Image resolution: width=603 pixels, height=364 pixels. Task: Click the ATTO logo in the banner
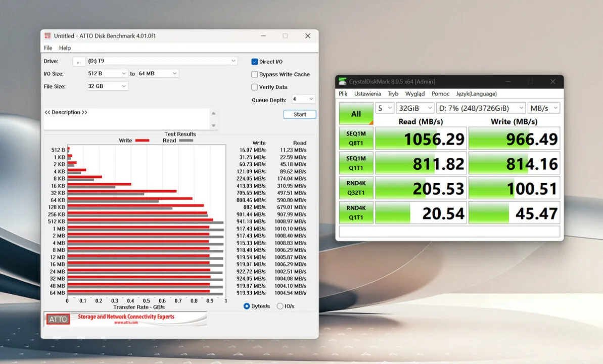58,319
